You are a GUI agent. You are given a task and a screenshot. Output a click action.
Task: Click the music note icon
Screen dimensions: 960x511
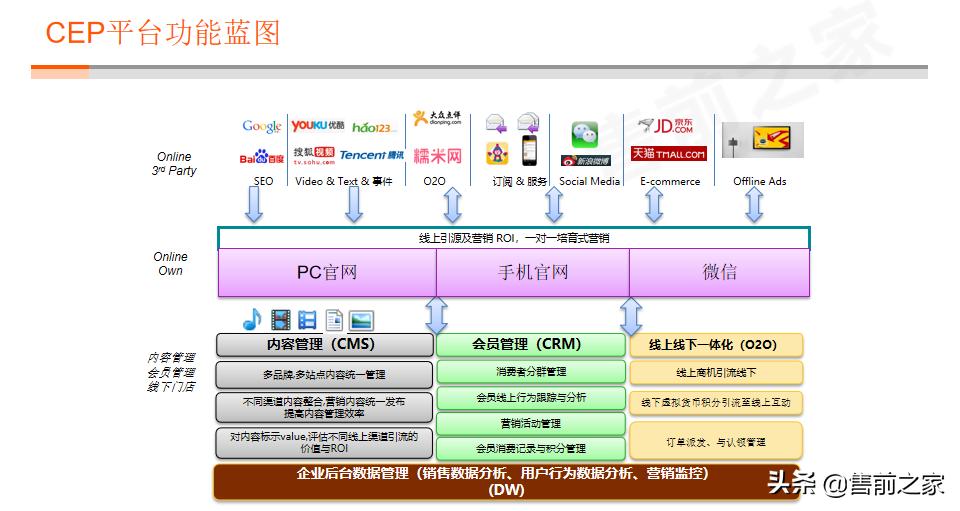pyautogui.click(x=252, y=319)
